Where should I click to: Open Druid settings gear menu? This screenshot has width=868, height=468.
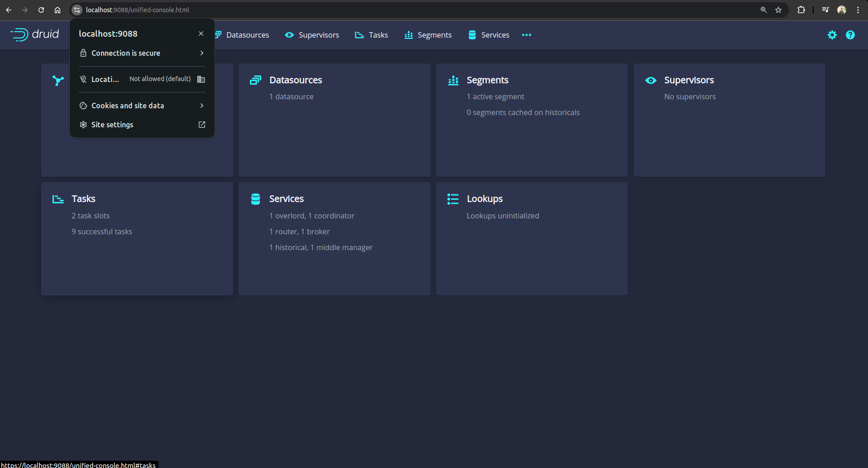tap(832, 35)
